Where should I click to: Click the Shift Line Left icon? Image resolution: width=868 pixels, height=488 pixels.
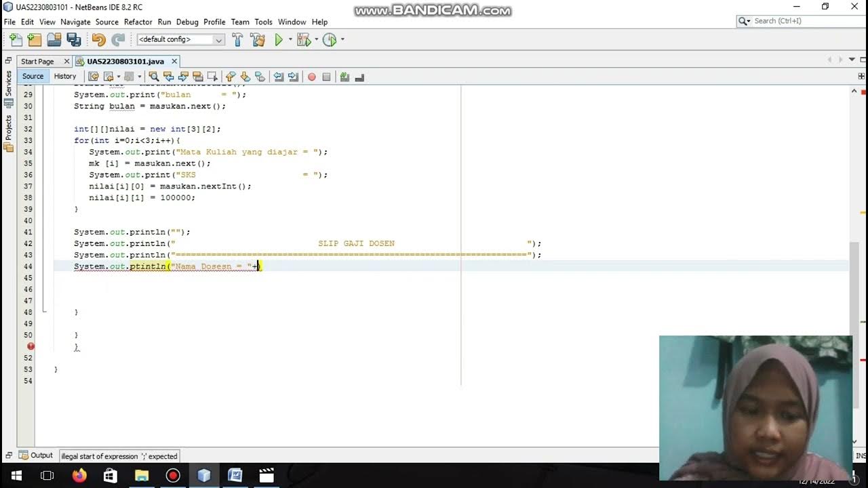click(x=279, y=77)
